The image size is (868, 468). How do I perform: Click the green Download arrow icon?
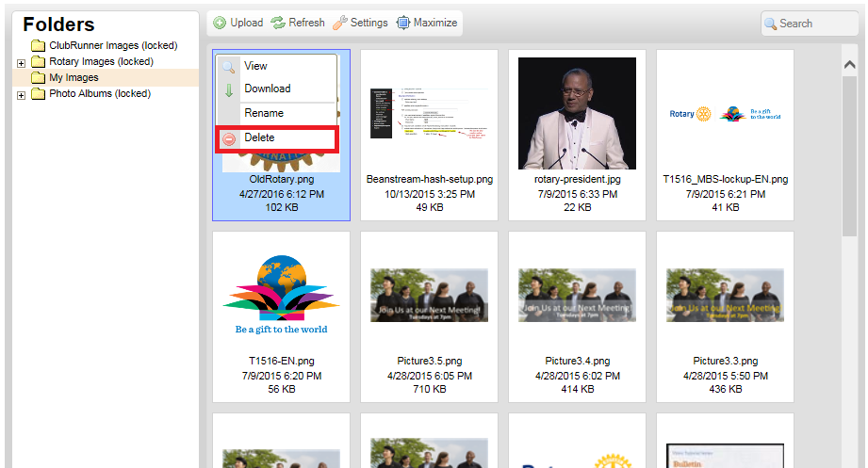tap(229, 89)
